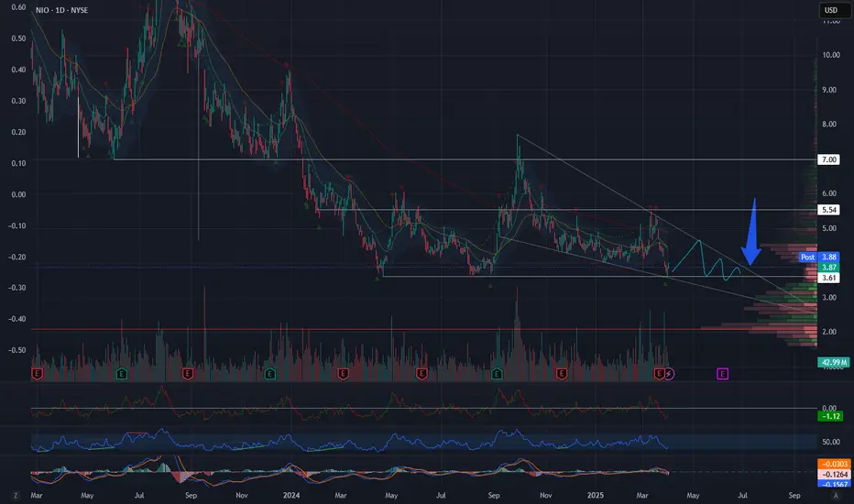Select the 3.61 price line label
Image resolution: width=854 pixels, height=504 pixels.
(x=829, y=278)
